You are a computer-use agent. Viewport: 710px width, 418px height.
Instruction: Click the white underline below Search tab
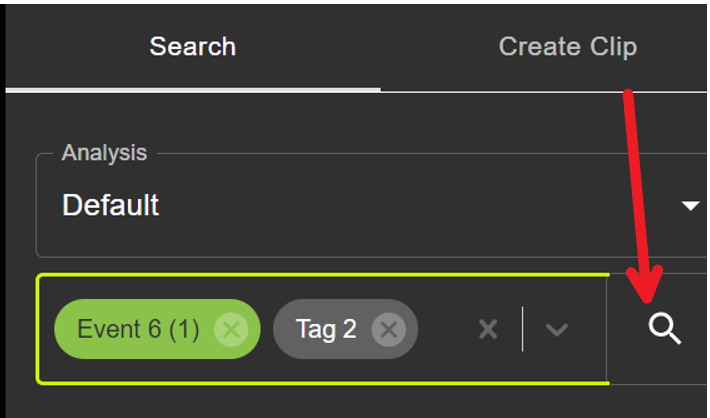pos(193,90)
